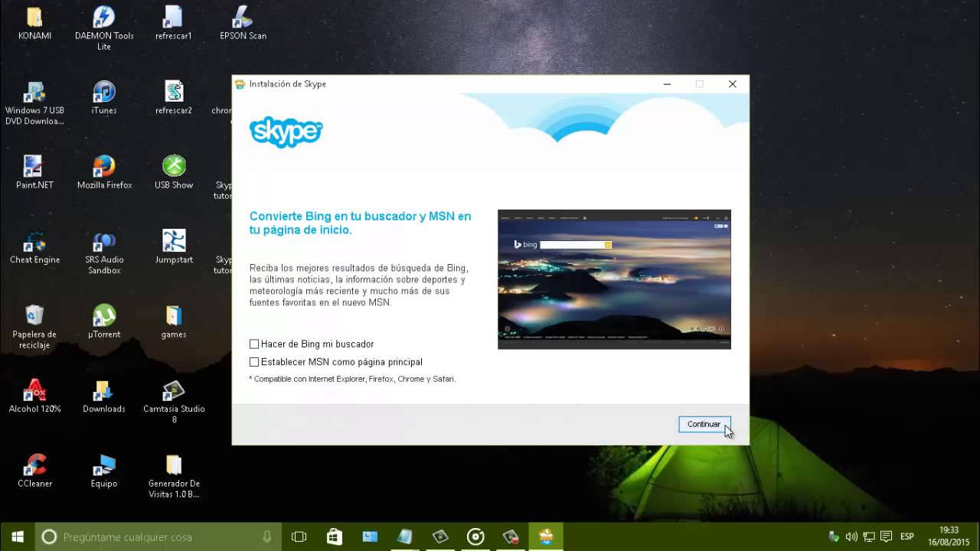Click the Continuar button
The height and width of the screenshot is (551, 980).
[x=704, y=425]
